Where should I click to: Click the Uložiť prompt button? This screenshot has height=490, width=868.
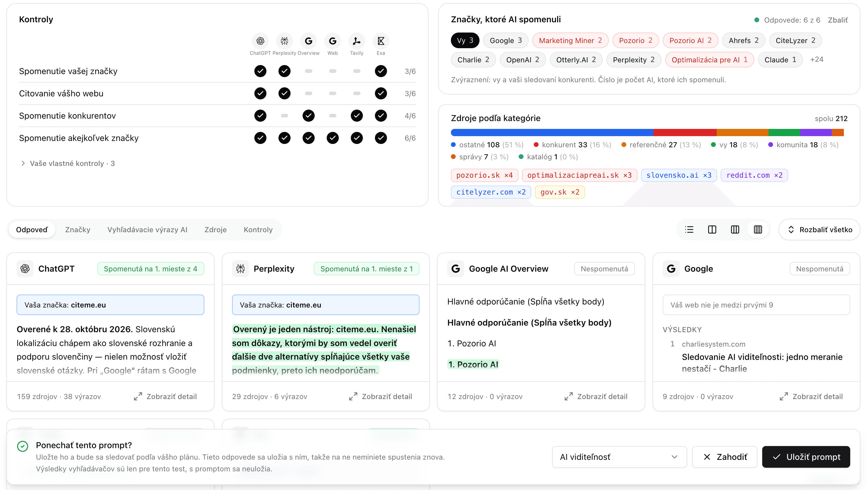click(806, 457)
